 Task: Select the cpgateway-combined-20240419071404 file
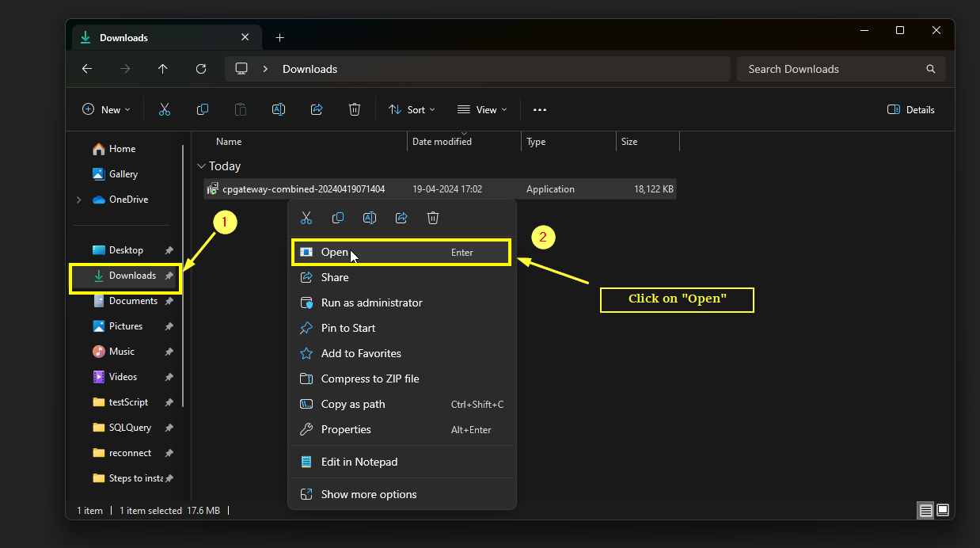pyautogui.click(x=304, y=189)
